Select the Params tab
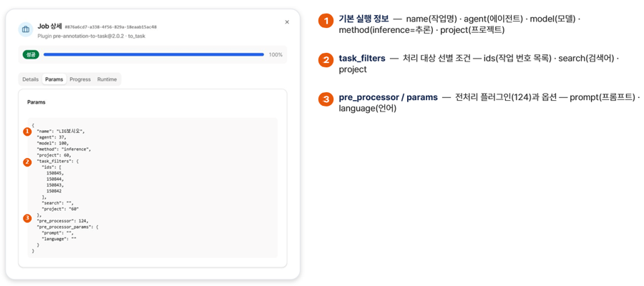Image resolution: width=644 pixels, height=286 pixels. click(x=54, y=79)
